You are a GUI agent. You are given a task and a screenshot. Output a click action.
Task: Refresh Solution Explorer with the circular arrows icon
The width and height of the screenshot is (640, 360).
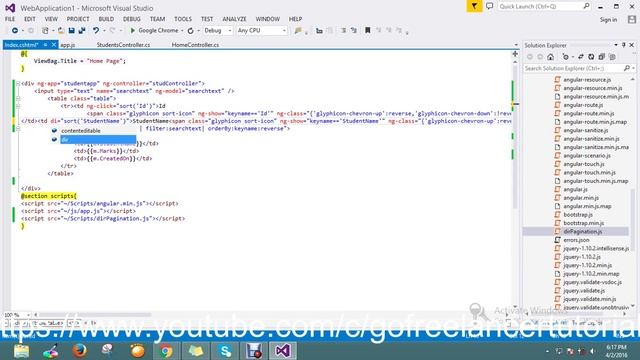591,57
